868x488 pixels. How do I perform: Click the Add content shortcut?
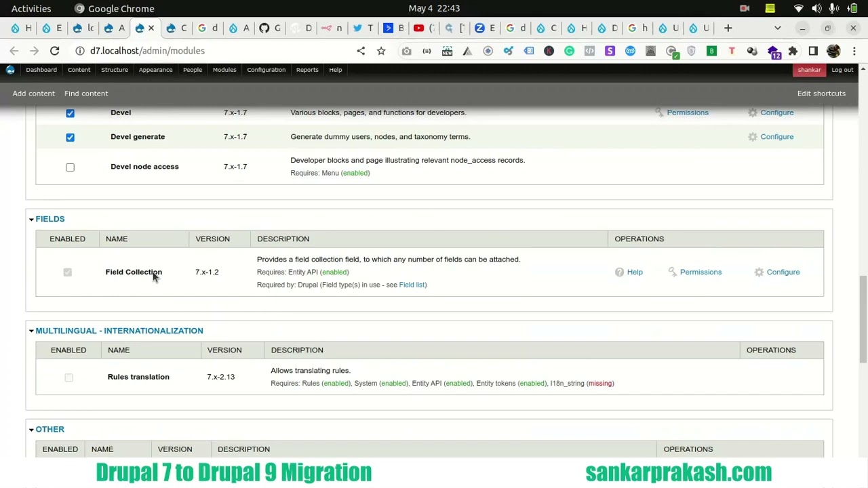click(x=33, y=94)
